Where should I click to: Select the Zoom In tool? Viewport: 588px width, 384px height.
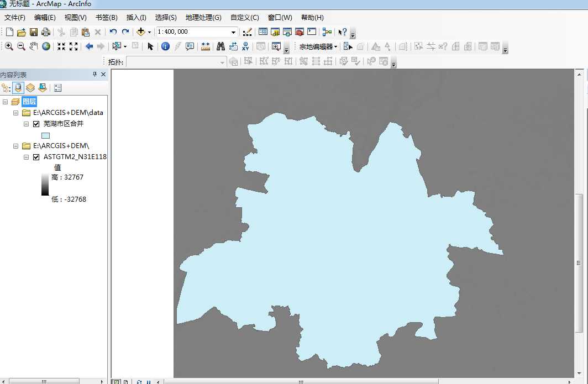pyautogui.click(x=9, y=46)
